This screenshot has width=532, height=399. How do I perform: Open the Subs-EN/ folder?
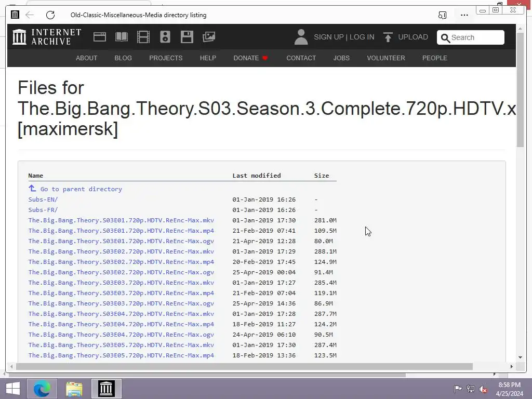point(43,199)
